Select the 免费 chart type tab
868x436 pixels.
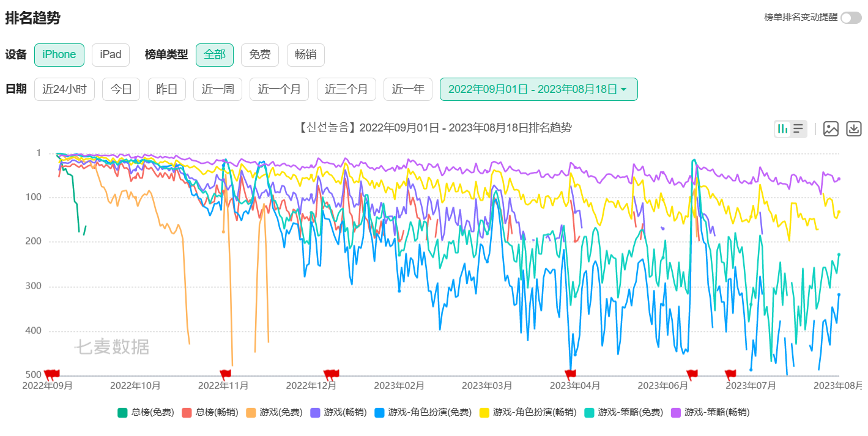click(x=259, y=54)
